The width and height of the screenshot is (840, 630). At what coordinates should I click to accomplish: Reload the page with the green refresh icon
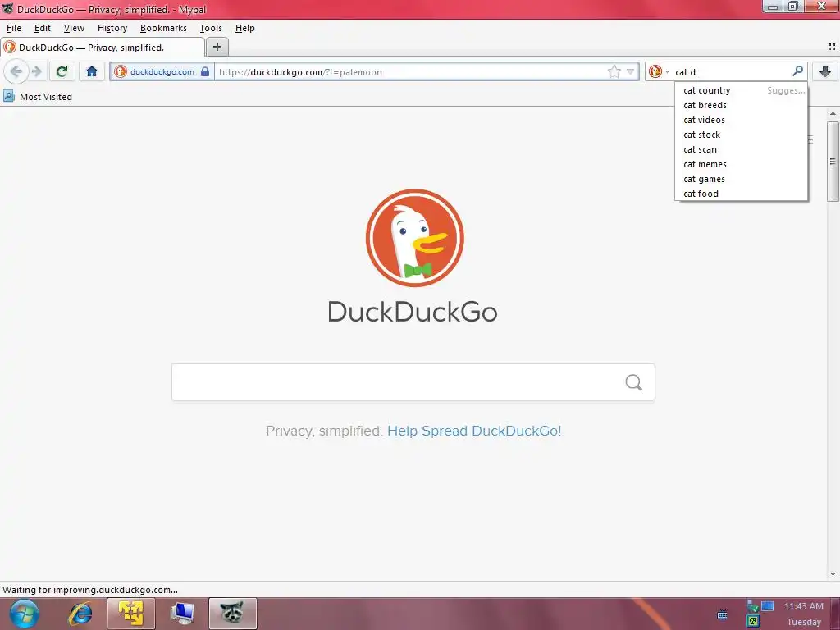tap(62, 71)
